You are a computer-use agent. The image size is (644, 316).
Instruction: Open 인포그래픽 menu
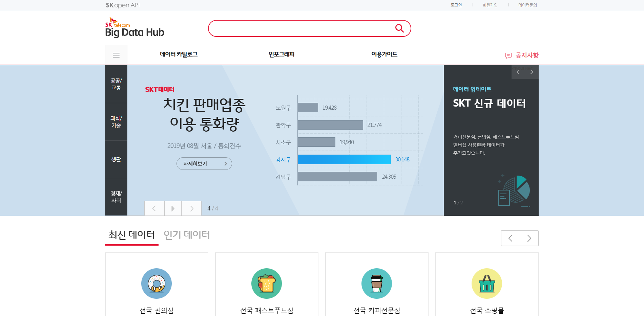282,54
